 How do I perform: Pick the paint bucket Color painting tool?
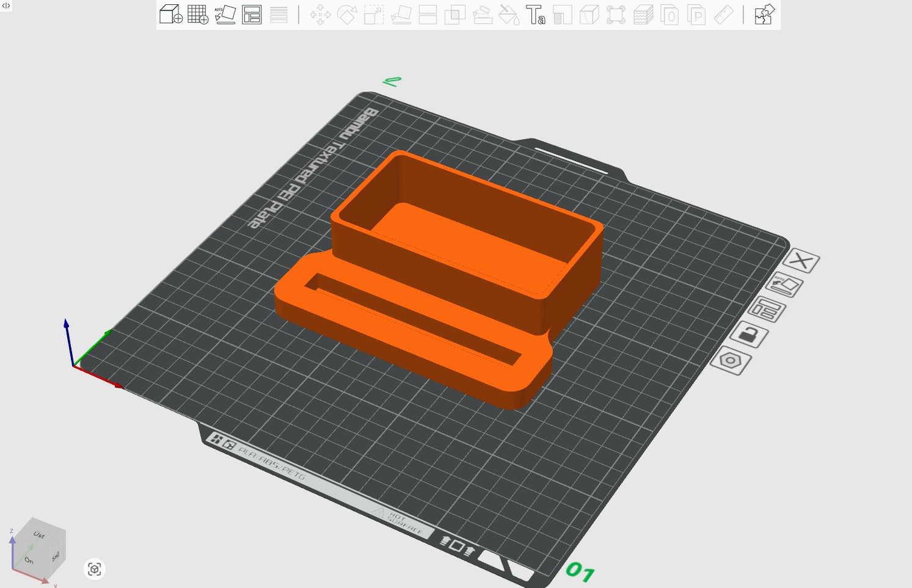[509, 15]
